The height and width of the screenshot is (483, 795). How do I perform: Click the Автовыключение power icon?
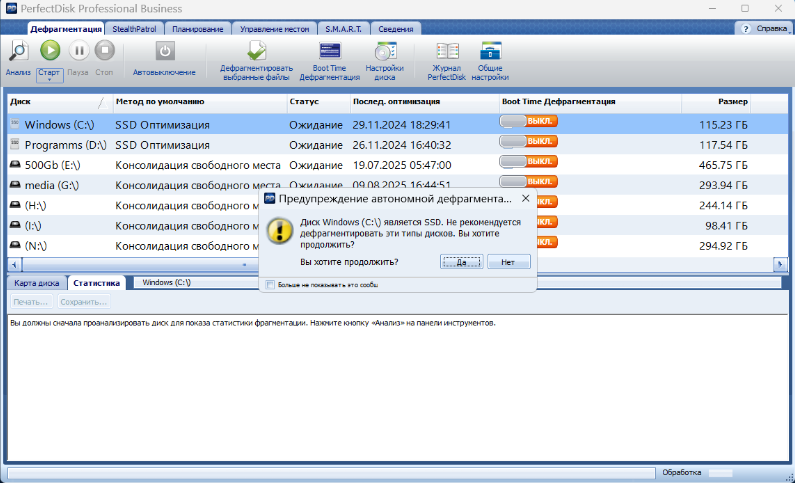click(165, 51)
